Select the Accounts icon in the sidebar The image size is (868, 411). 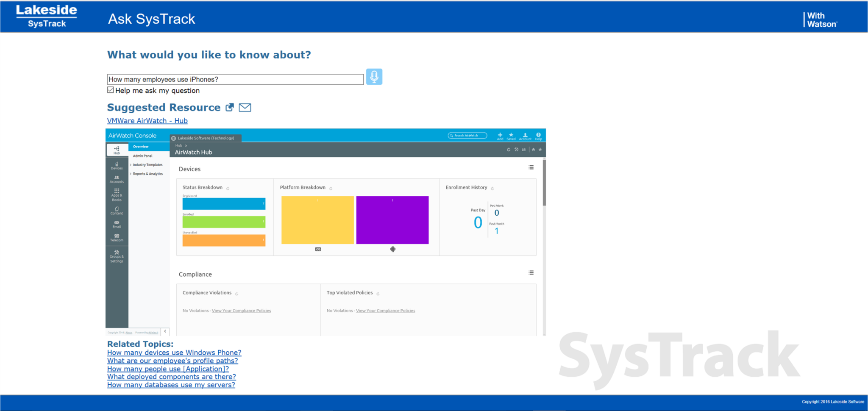pyautogui.click(x=117, y=179)
